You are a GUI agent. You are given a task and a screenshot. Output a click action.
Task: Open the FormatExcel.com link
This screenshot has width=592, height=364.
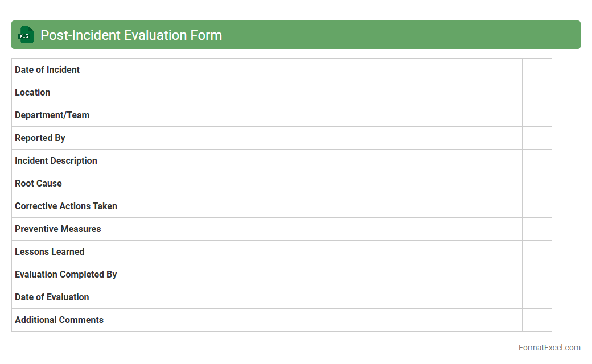click(x=549, y=348)
